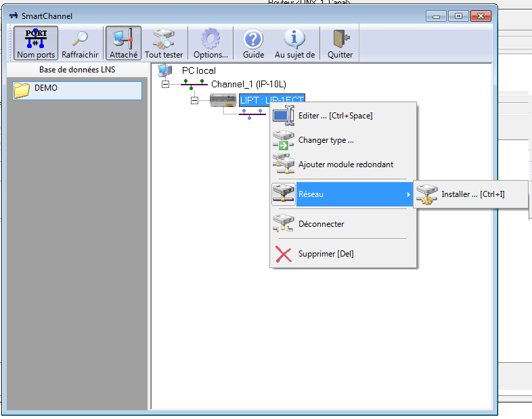Choose Déconnecter from context menu
532x419 pixels.
coord(321,224)
